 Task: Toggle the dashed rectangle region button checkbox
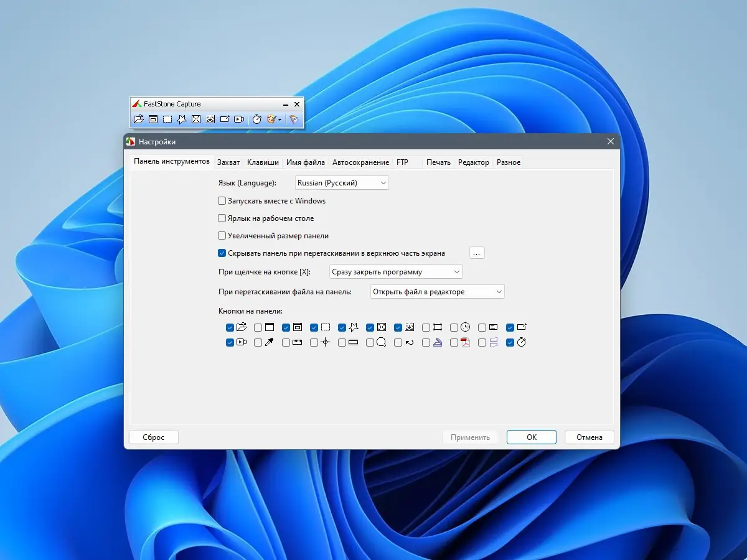click(314, 327)
